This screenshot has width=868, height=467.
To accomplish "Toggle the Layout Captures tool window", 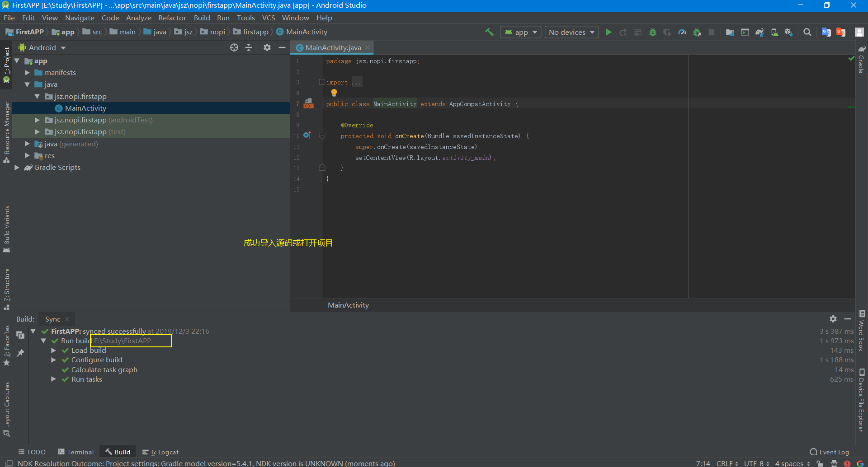I will [6, 409].
